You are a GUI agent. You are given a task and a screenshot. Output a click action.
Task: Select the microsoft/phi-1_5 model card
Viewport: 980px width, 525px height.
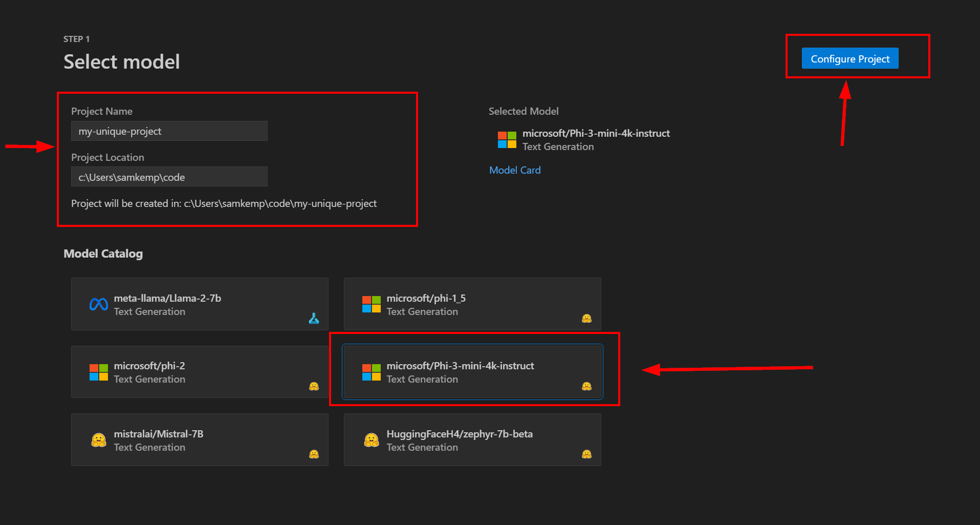point(472,304)
